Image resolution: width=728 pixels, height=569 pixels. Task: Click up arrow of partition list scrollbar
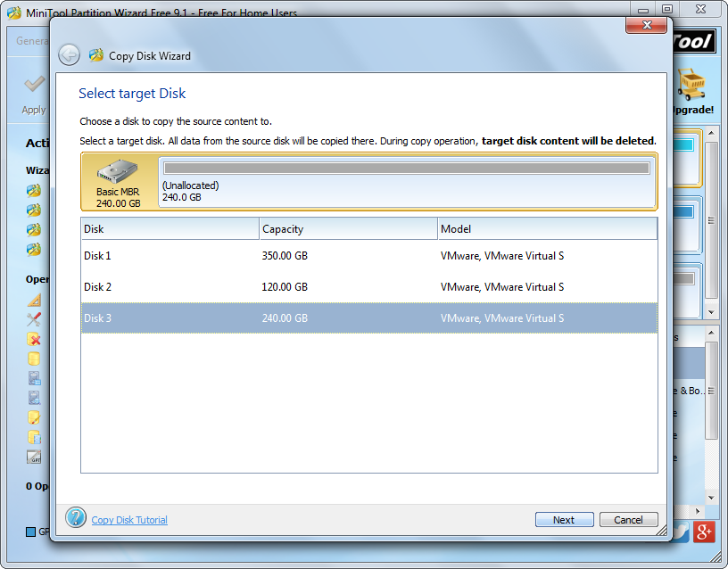click(711, 333)
